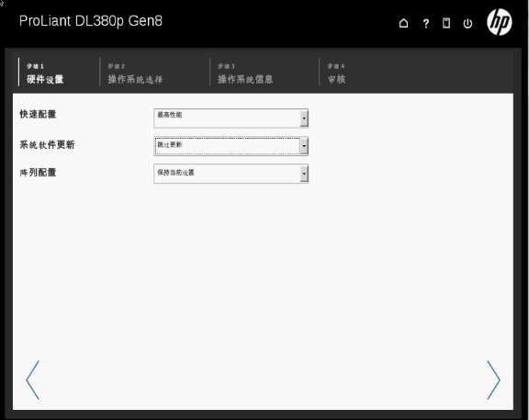Jump to step 4 审核 tab
This screenshot has width=529, height=420.
point(336,73)
